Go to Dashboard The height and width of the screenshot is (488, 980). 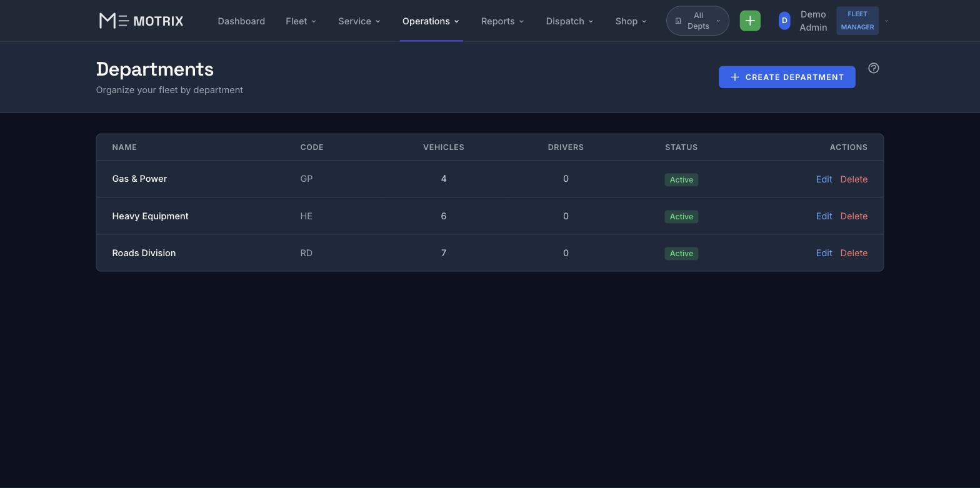pos(241,21)
